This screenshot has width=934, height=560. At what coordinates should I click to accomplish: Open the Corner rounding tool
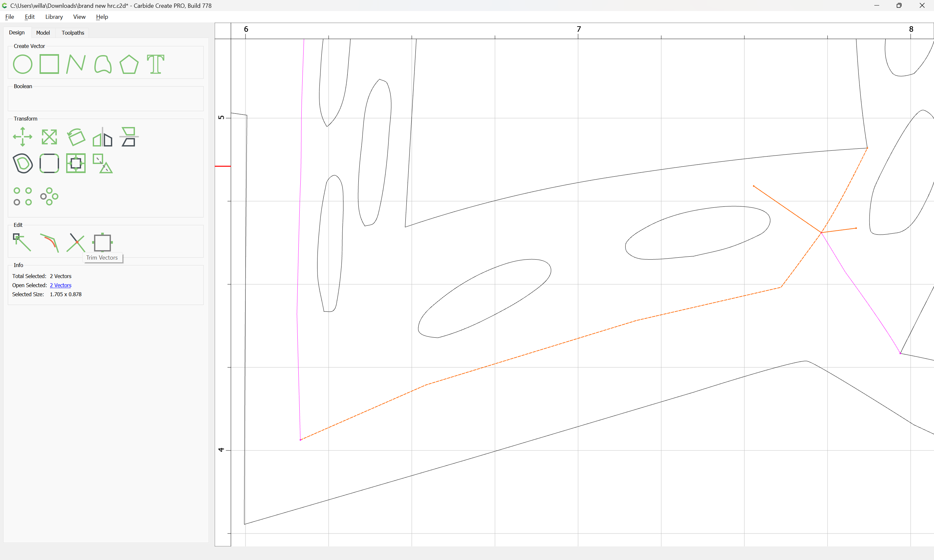coord(49,163)
